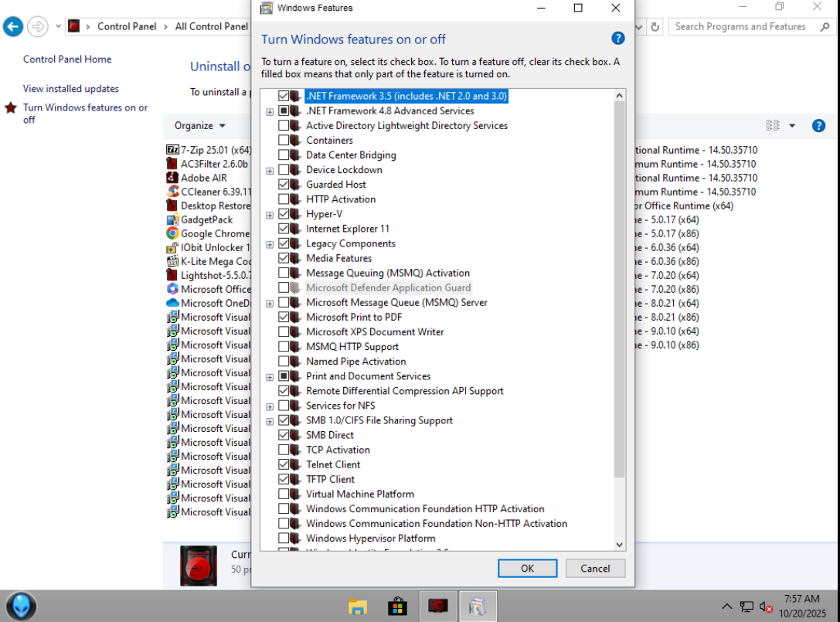Click the scroll down arrow in features list
This screenshot has height=622, width=840.
coord(619,545)
